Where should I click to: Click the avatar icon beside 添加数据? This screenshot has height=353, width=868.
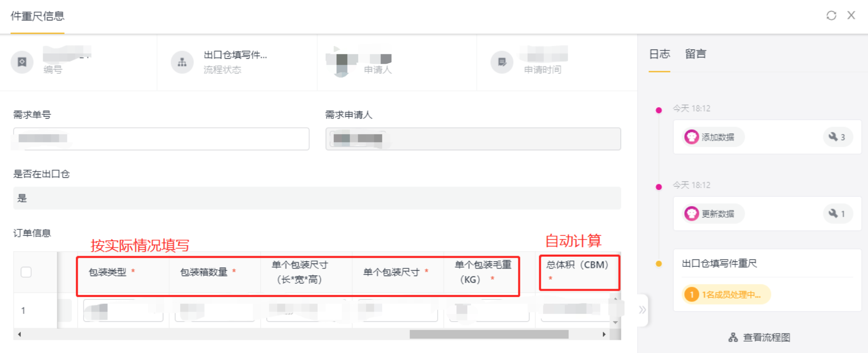pos(691,137)
